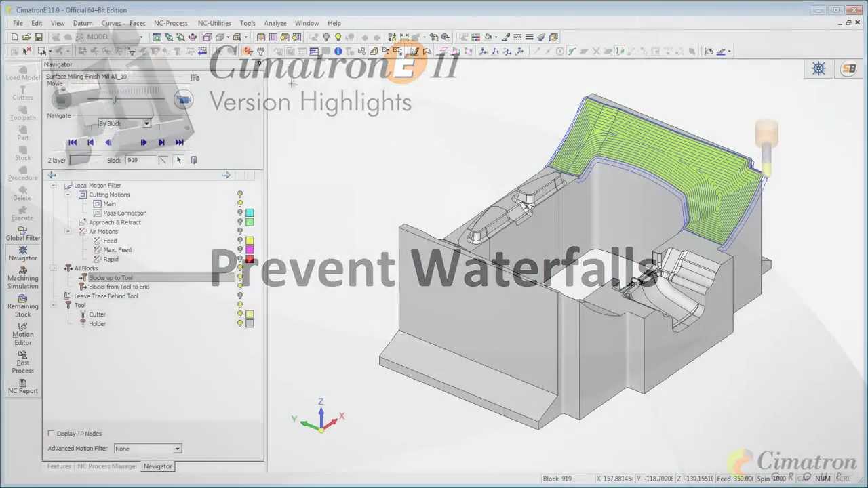Click the magenta Max. Feed color swatch
The width and height of the screenshot is (868, 488).
tap(250, 250)
